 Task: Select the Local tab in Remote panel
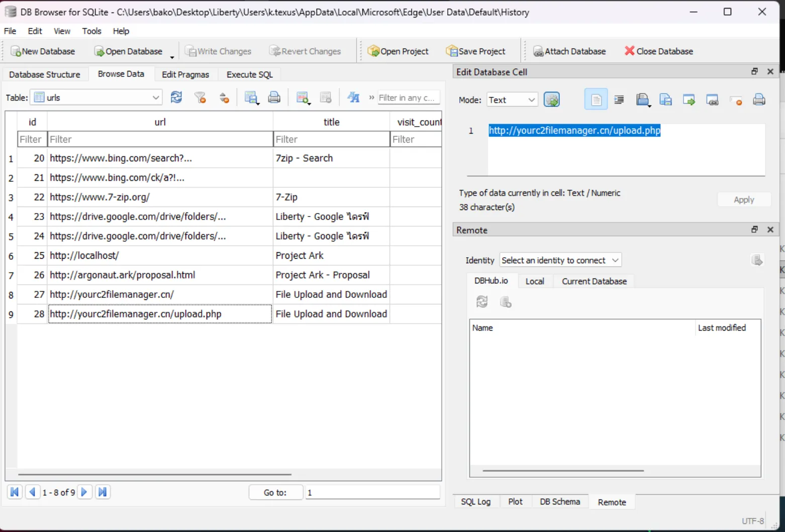pos(535,281)
